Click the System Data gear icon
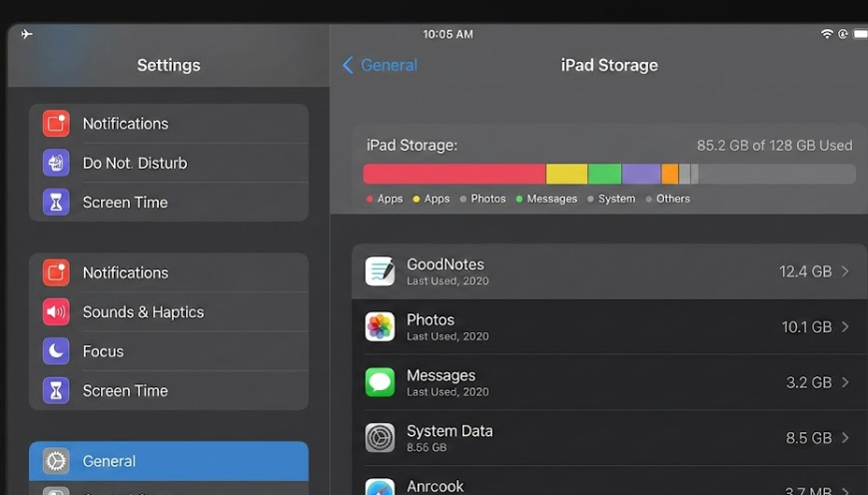868x495 pixels. coord(380,437)
